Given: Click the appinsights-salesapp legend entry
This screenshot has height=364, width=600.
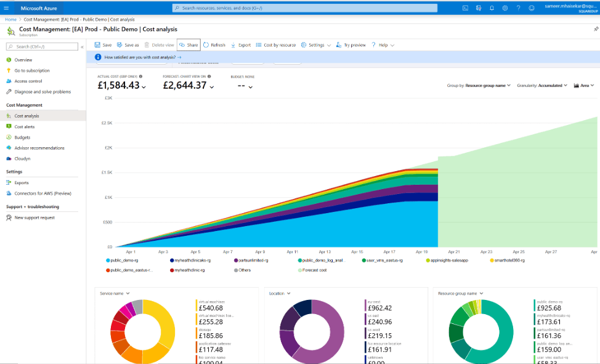Looking at the screenshot, I should pos(447,261).
